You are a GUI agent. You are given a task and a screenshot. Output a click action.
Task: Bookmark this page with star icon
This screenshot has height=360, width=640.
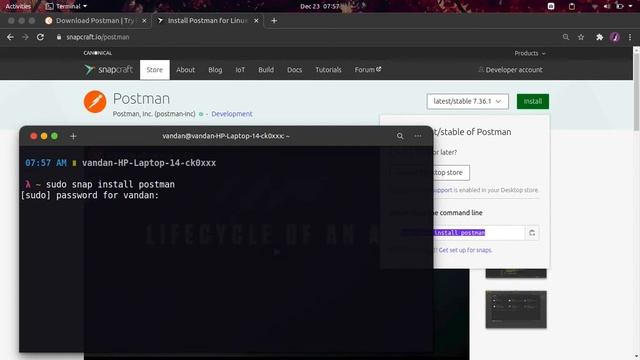[581, 37]
